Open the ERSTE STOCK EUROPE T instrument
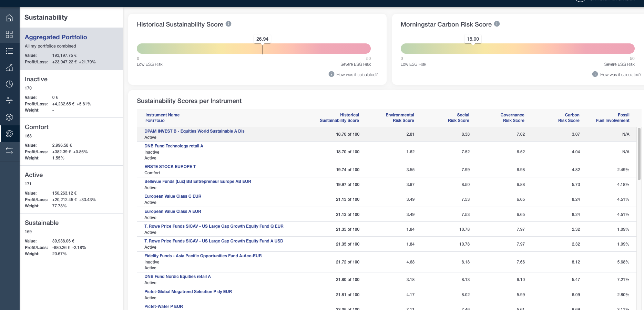644x311 pixels. click(170, 166)
